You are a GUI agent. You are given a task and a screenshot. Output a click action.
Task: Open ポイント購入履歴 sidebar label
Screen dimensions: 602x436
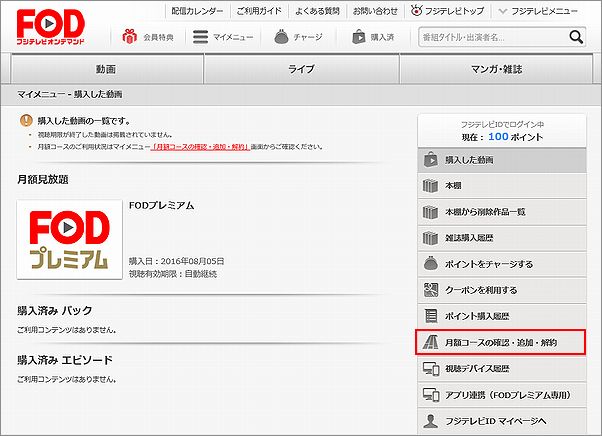pyautogui.click(x=477, y=316)
